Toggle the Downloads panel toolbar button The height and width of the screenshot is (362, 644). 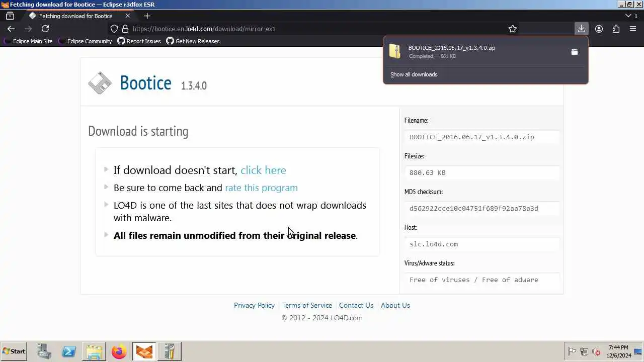[581, 29]
